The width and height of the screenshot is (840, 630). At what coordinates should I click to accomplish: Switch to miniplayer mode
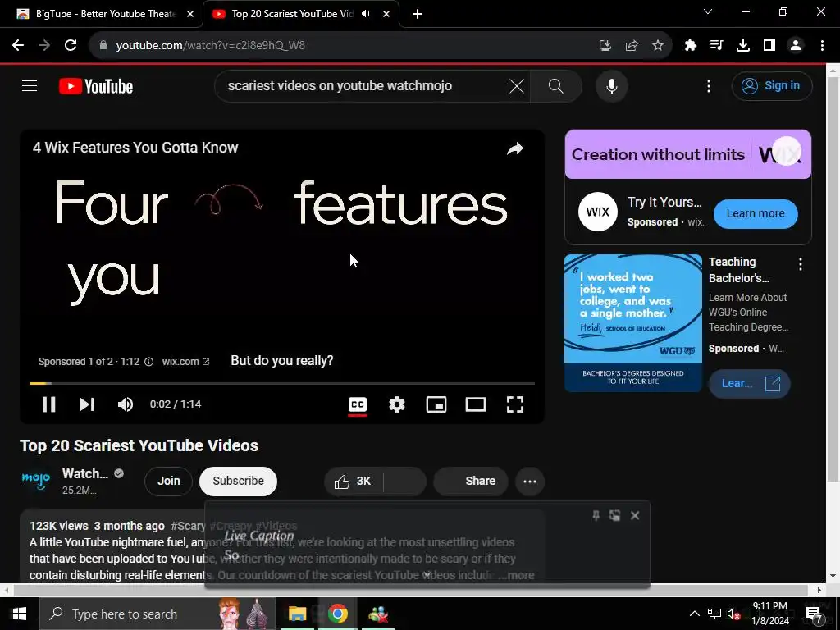click(436, 404)
